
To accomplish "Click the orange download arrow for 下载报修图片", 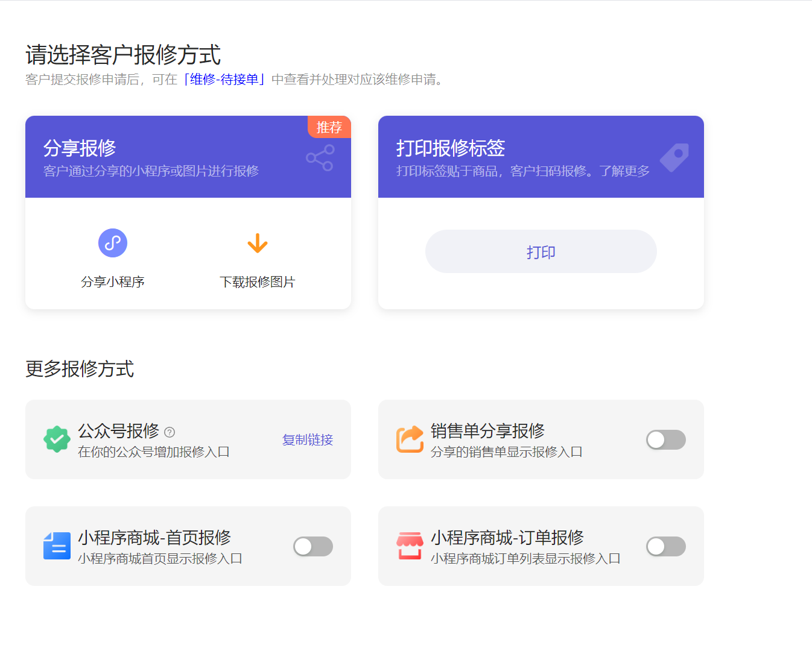I will point(258,243).
